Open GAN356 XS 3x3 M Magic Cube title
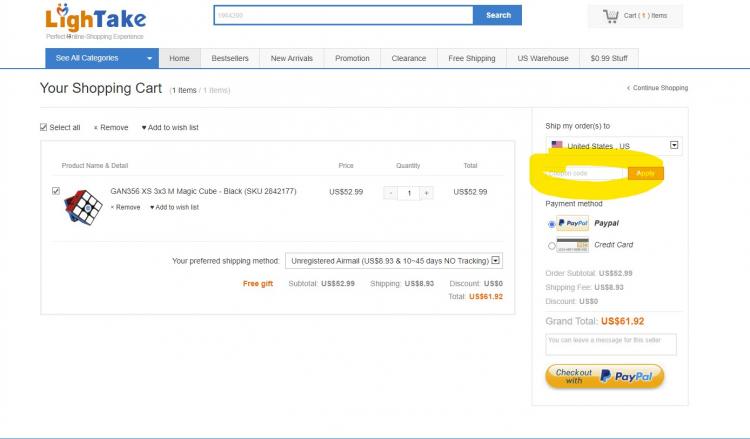The width and height of the screenshot is (750, 439). point(203,191)
